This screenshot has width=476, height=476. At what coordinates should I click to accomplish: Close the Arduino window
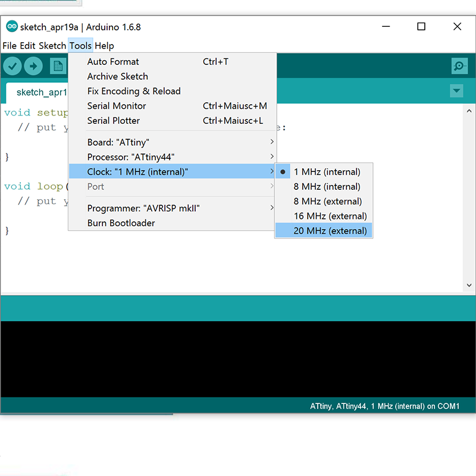(457, 27)
